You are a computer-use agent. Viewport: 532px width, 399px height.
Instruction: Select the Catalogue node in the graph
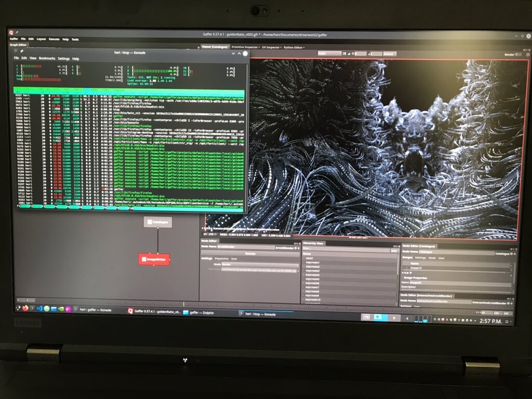pyautogui.click(x=158, y=222)
